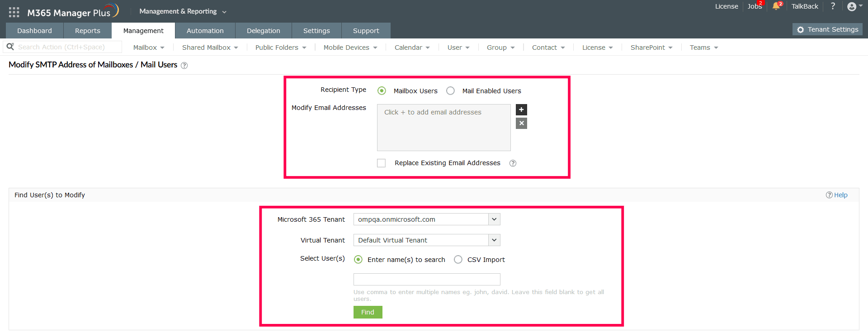868x333 pixels.
Task: Click the M365 Manager Plus logo
Action: (72, 12)
